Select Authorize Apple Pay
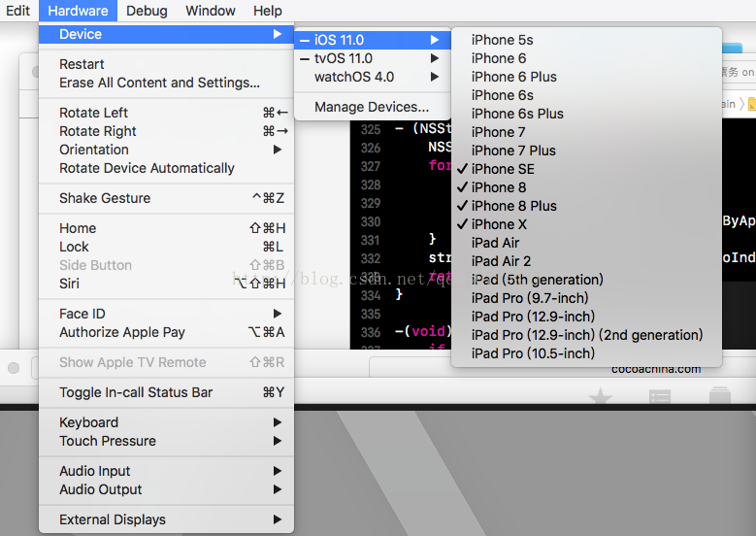Viewport: 756px width, 536px height. click(x=166, y=332)
